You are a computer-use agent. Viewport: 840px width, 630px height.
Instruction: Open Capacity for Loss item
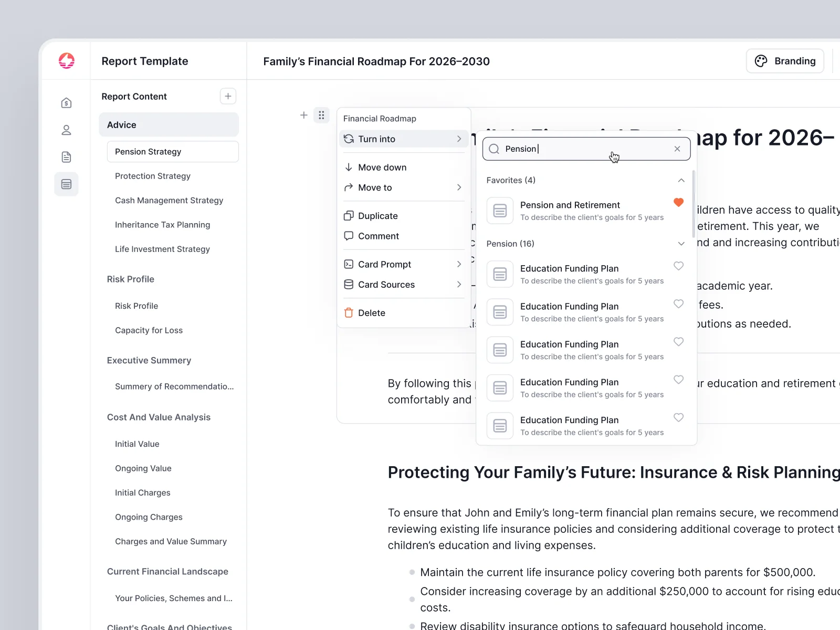click(149, 330)
